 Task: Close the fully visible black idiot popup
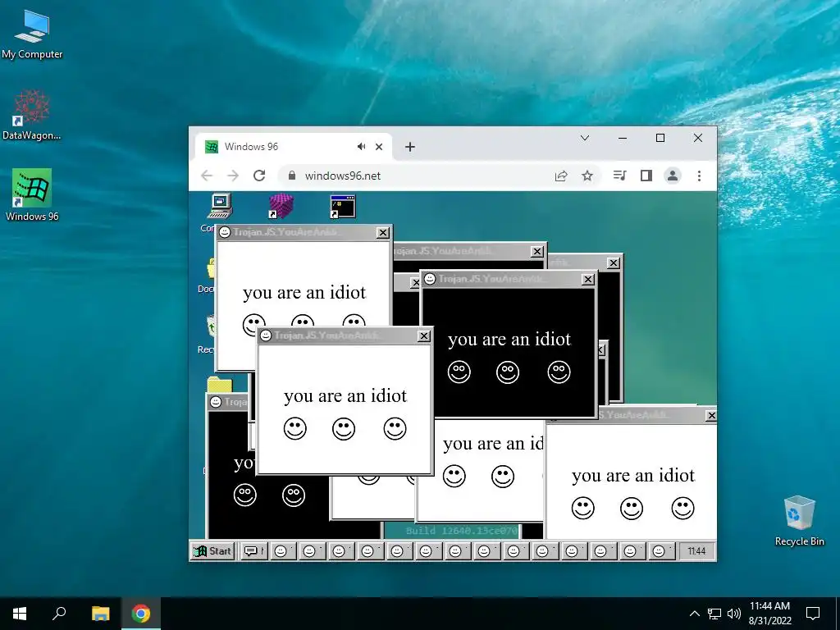tap(588, 279)
